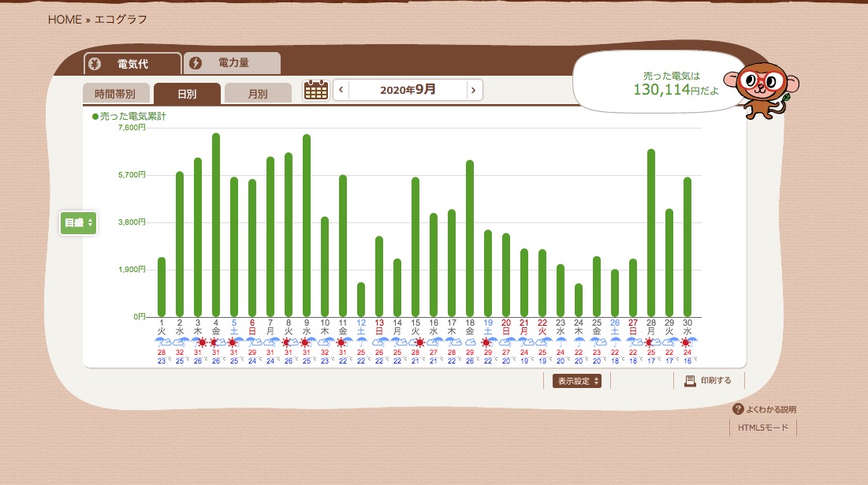Go to next month arrow
This screenshot has width=868, height=485.
(473, 90)
